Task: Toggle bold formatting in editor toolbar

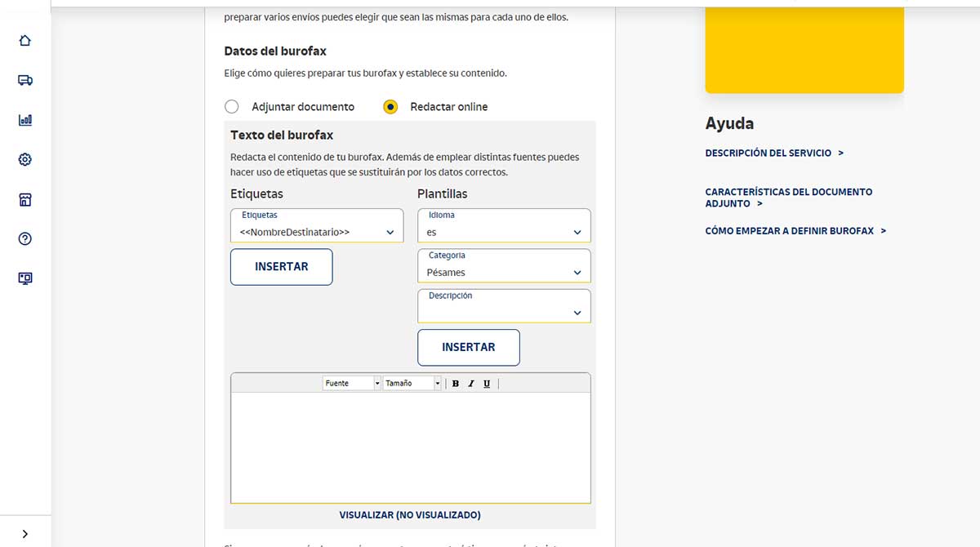Action: [456, 384]
